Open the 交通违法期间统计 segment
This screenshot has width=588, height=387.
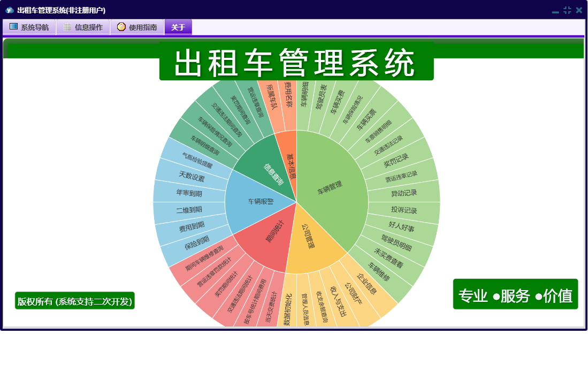coord(240,294)
